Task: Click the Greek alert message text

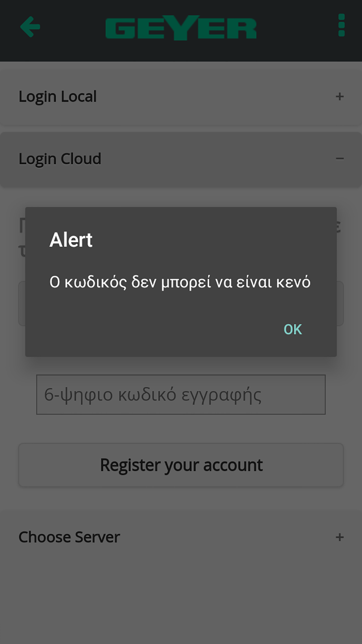Action: point(180,282)
